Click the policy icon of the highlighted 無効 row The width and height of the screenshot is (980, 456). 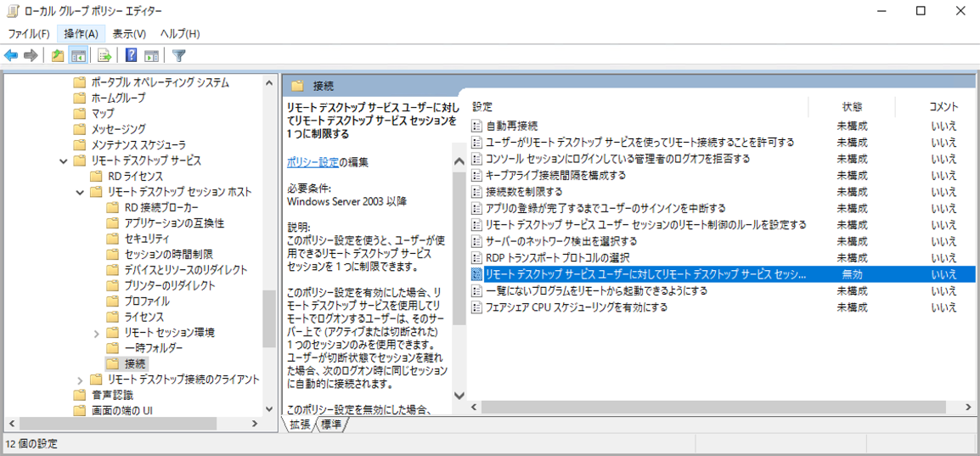coord(477,273)
